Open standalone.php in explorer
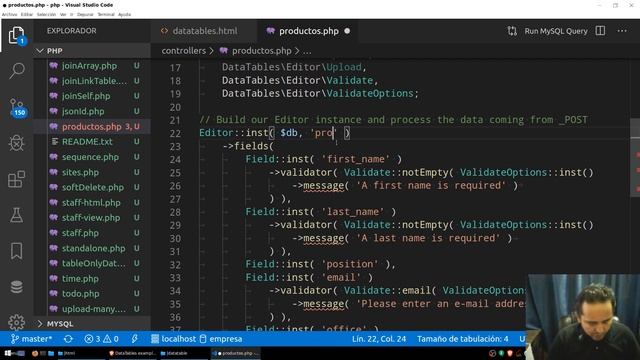Image resolution: width=640 pixels, height=360 pixels. (x=92, y=248)
